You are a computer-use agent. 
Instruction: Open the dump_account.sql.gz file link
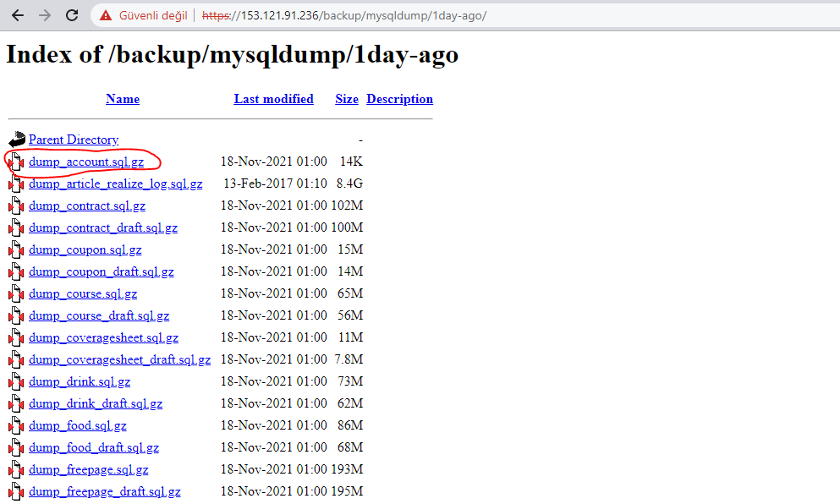86,162
